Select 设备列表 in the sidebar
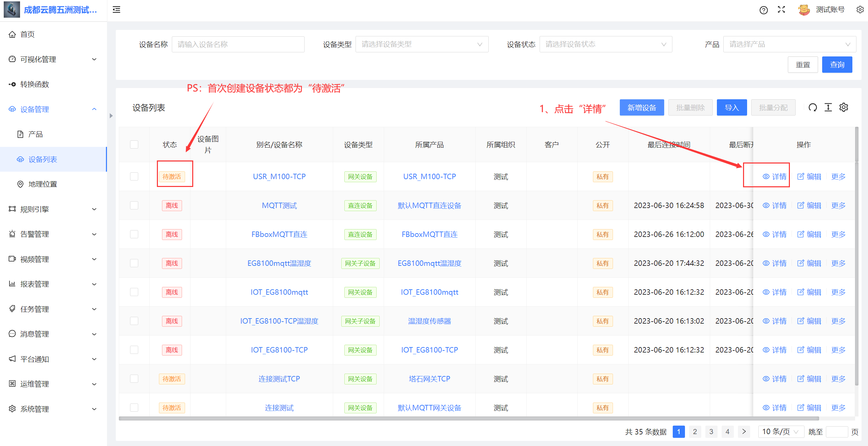868x446 pixels. point(53,159)
